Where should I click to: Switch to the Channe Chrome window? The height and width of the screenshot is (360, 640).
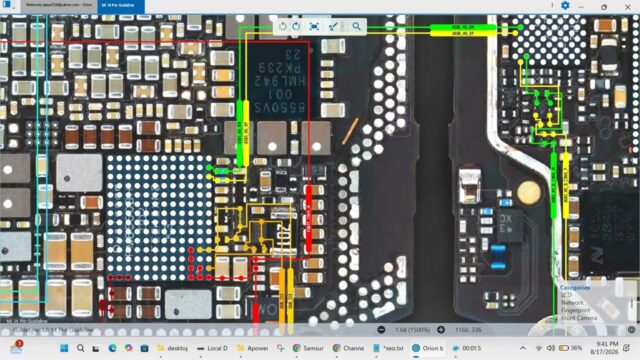click(x=348, y=348)
